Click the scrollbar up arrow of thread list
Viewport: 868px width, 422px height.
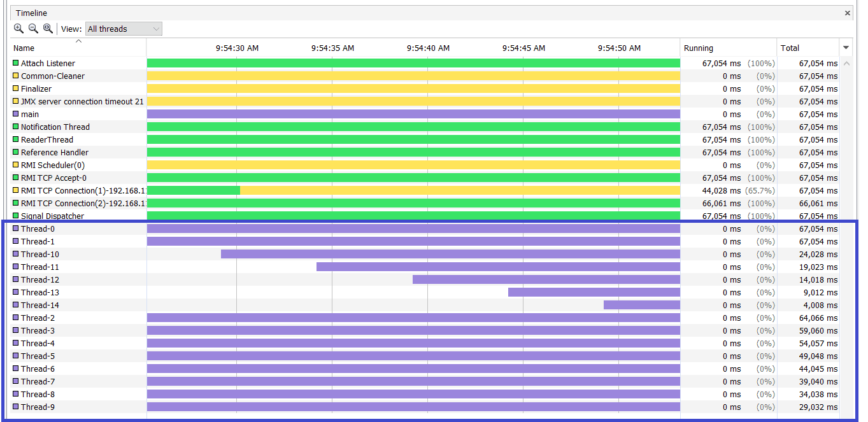tap(846, 63)
